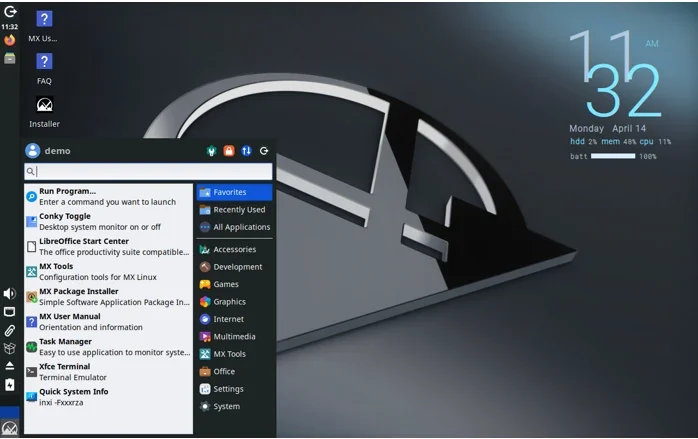The height and width of the screenshot is (439, 698).
Task: Open the FAQ desktop shortcut
Action: (x=44, y=69)
